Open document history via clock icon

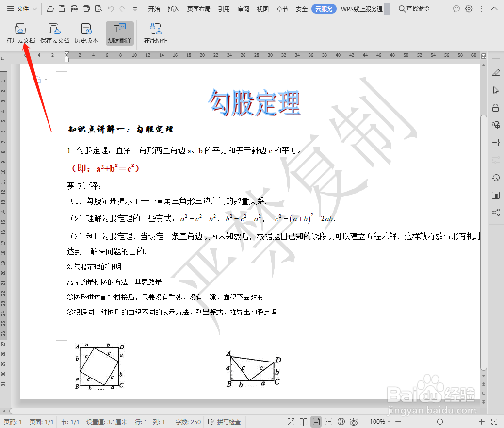(x=496, y=178)
